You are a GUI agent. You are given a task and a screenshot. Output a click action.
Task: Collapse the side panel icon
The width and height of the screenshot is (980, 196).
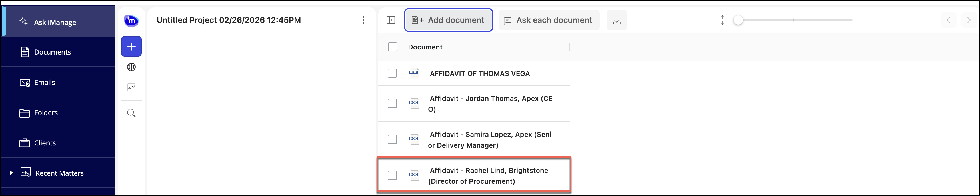tap(391, 20)
